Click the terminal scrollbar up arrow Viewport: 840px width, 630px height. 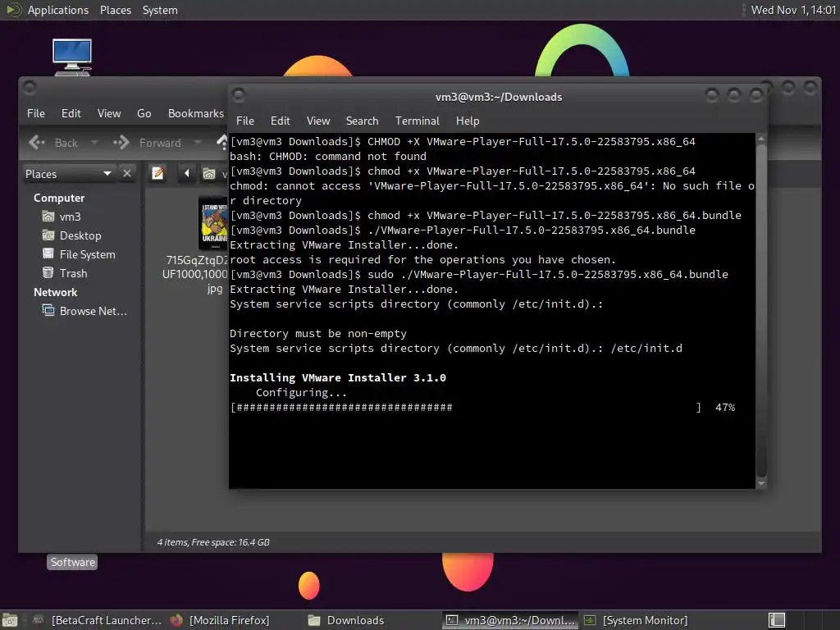761,138
